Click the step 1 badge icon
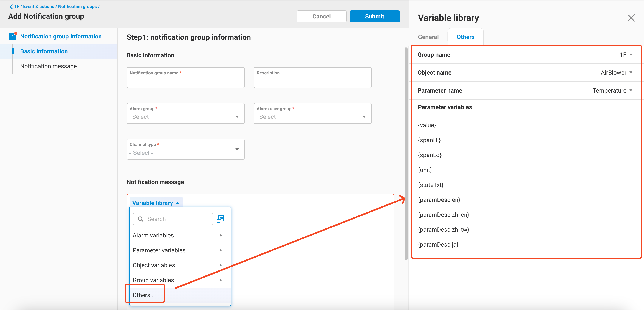This screenshot has width=644, height=310. coord(13,36)
